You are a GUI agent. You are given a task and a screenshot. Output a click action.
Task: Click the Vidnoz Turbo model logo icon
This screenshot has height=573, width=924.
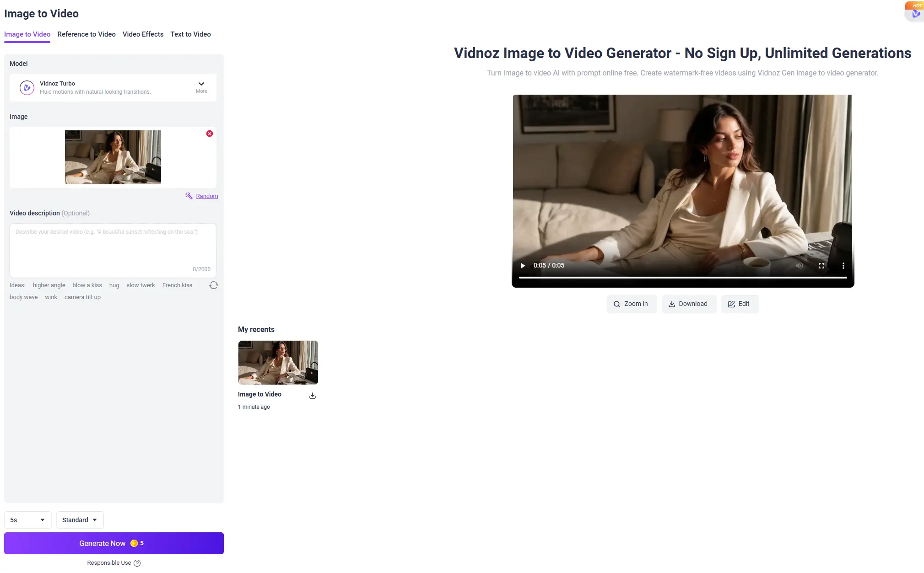[27, 87]
